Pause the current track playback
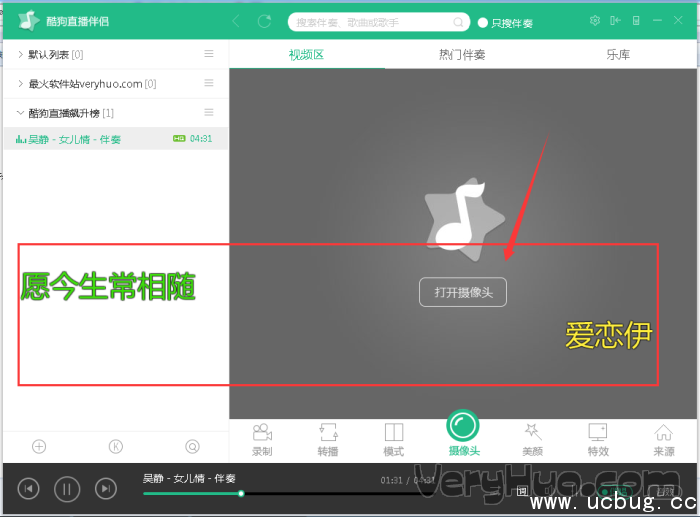 (66, 488)
